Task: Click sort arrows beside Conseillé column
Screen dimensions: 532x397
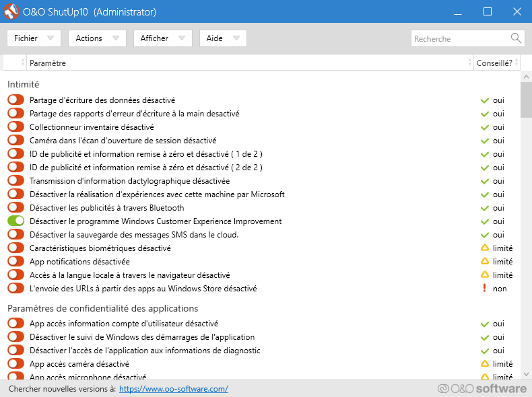Action: (517, 63)
